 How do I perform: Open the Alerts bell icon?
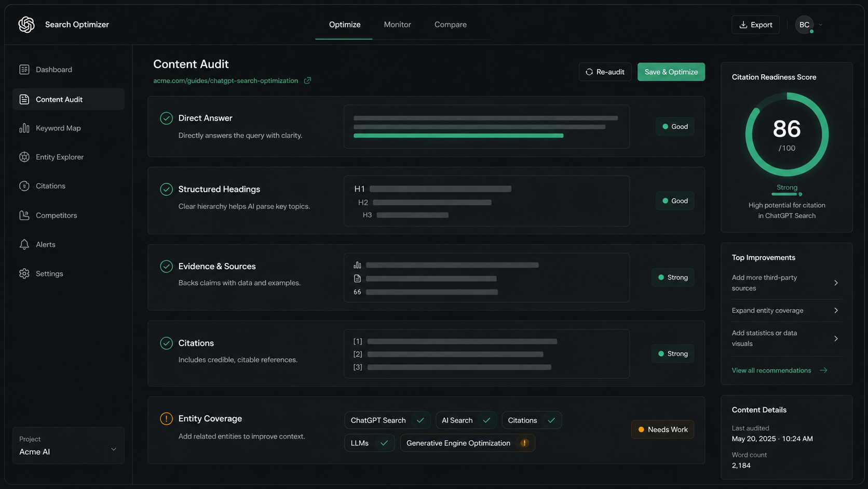click(24, 244)
